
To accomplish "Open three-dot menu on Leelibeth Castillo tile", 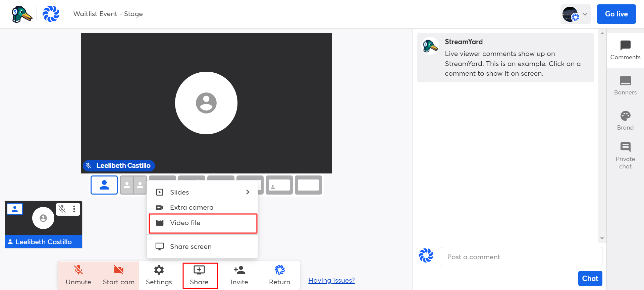I will pyautogui.click(x=74, y=209).
